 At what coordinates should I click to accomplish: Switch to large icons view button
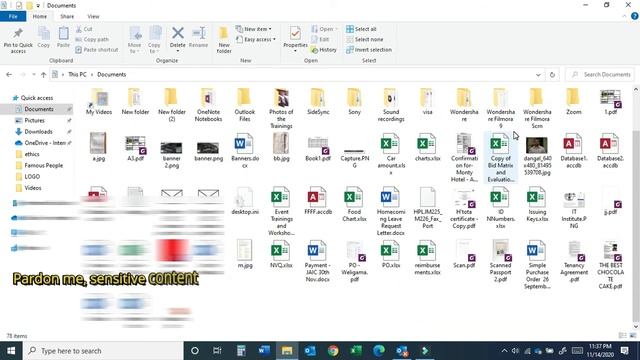tap(633, 336)
